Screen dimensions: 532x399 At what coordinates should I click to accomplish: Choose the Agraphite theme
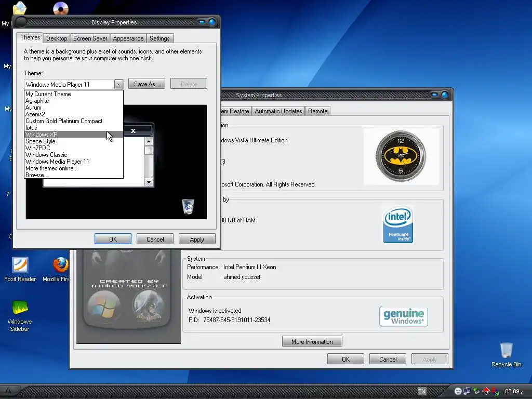tap(74, 101)
